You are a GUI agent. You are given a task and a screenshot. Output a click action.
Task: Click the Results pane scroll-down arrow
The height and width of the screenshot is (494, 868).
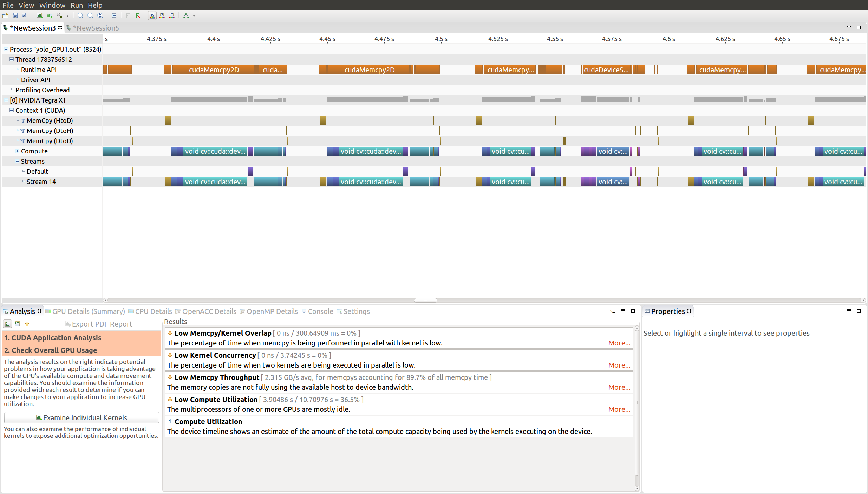(637, 488)
